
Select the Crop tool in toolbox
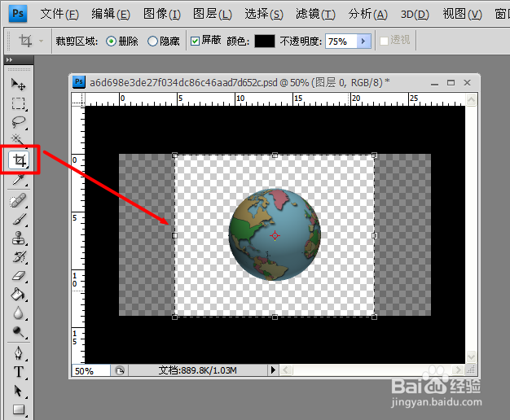point(19,160)
